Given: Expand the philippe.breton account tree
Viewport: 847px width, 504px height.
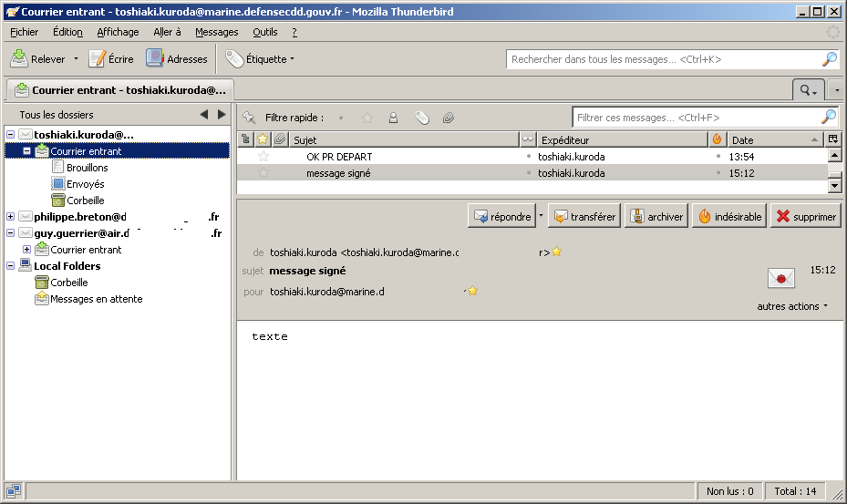Looking at the screenshot, I should coord(10,217).
